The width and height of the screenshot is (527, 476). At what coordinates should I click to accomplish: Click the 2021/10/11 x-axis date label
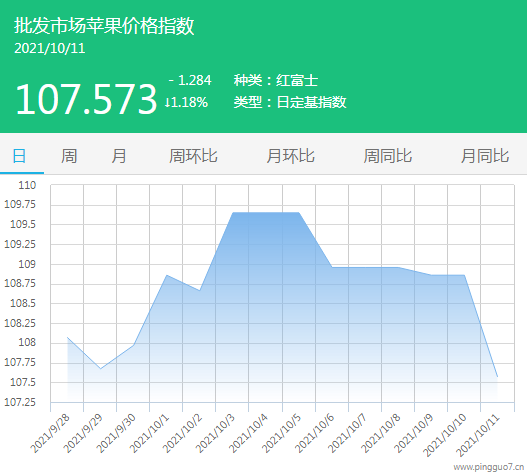[x=478, y=435]
